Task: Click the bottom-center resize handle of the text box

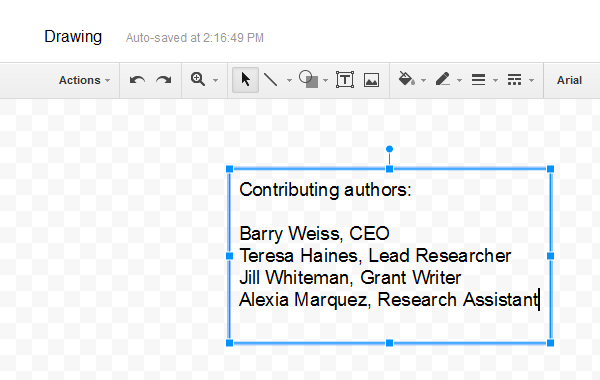Action: tap(390, 343)
